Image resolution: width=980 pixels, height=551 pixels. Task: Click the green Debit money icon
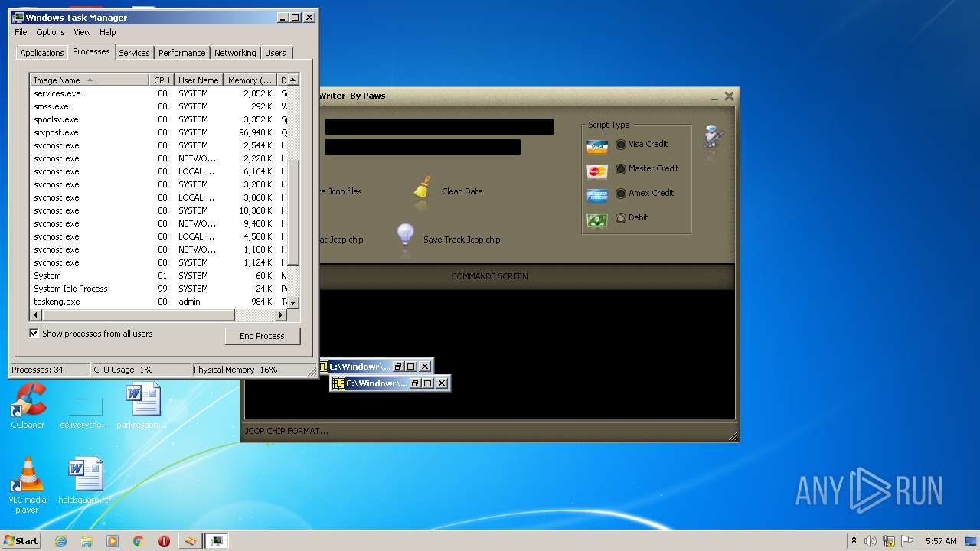(597, 220)
